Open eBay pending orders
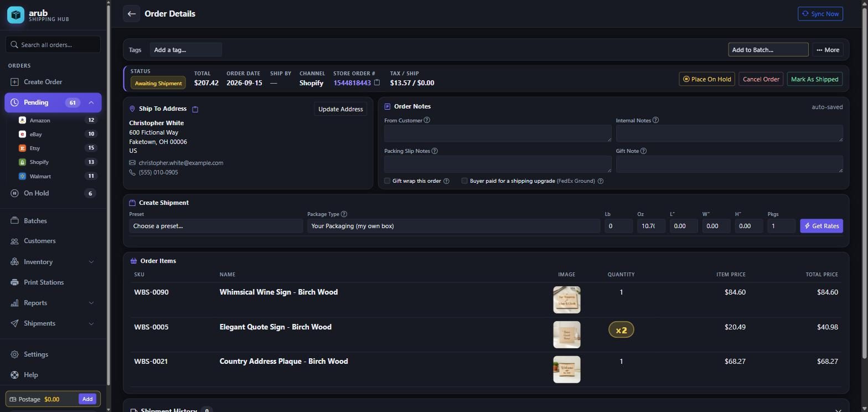The image size is (868, 412). tap(58, 134)
